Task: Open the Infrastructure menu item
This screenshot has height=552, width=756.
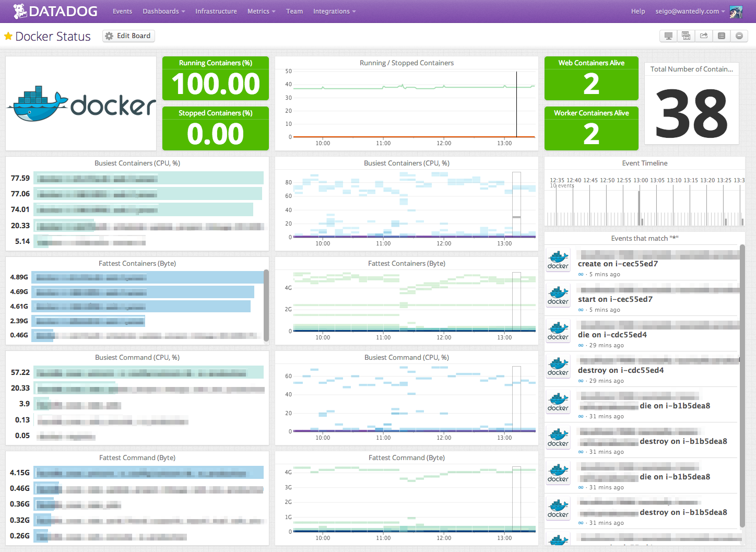Action: (x=216, y=11)
